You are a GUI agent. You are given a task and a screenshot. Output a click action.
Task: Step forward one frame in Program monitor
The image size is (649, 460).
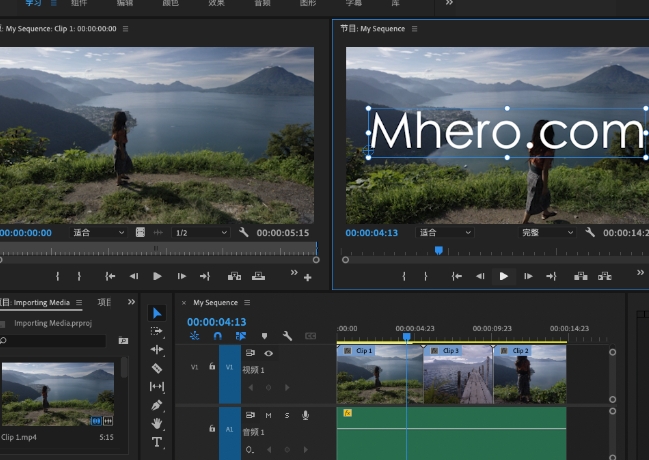click(528, 276)
